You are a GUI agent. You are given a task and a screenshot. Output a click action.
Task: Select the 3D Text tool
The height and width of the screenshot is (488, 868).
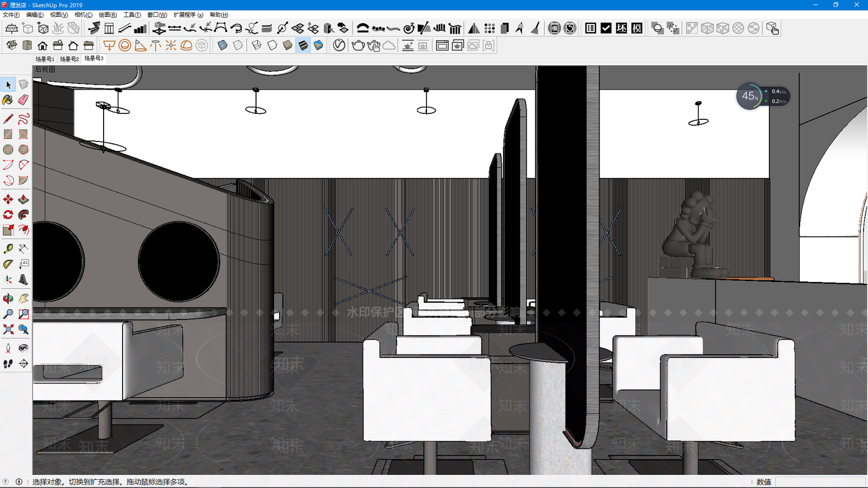23,279
